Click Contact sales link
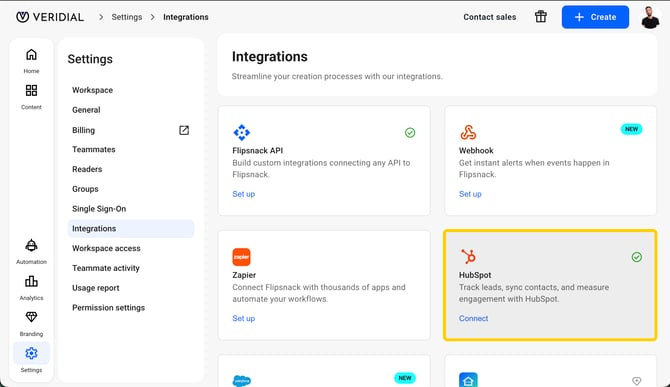670x387 pixels. pyautogui.click(x=490, y=17)
